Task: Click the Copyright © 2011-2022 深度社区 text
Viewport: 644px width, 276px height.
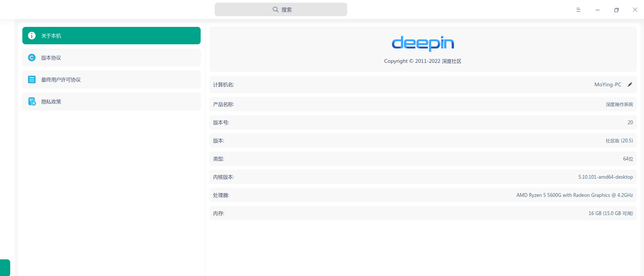Action: point(423,61)
